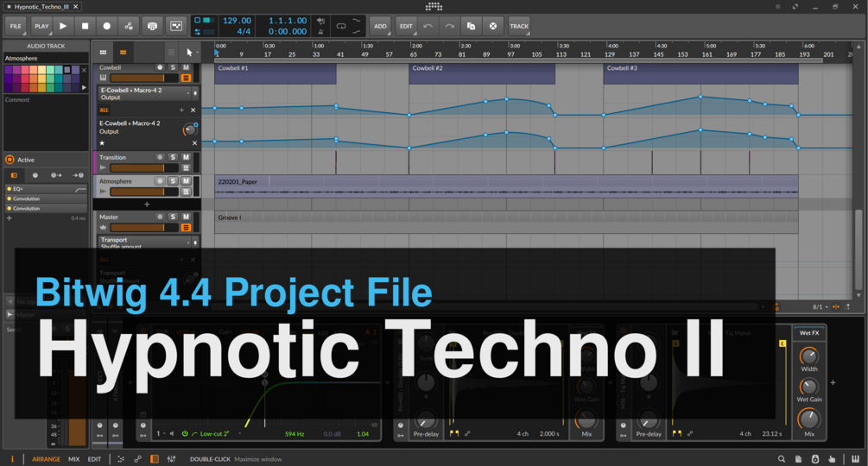Mute the Transition track
Screen dimensions: 868x466
(186, 158)
